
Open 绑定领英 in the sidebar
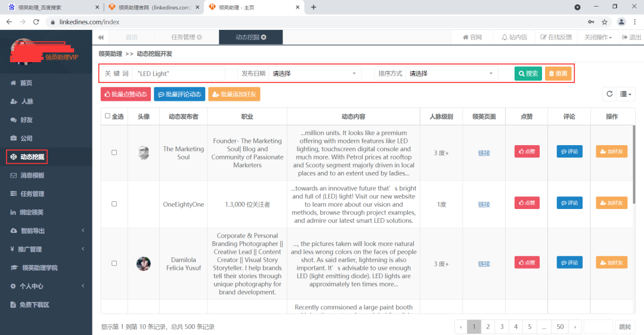tap(46, 213)
